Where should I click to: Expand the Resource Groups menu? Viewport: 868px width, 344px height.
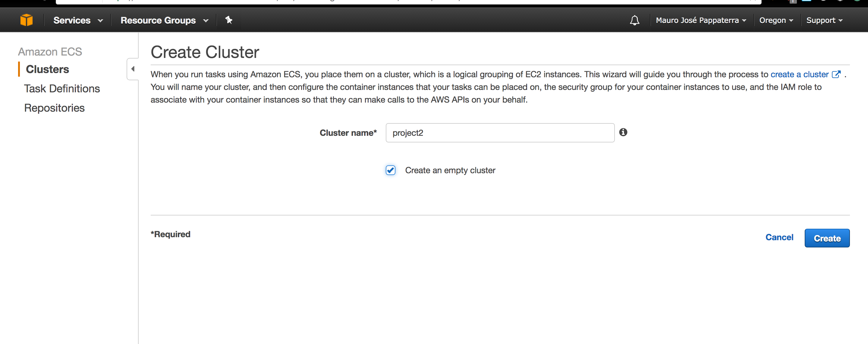(165, 21)
